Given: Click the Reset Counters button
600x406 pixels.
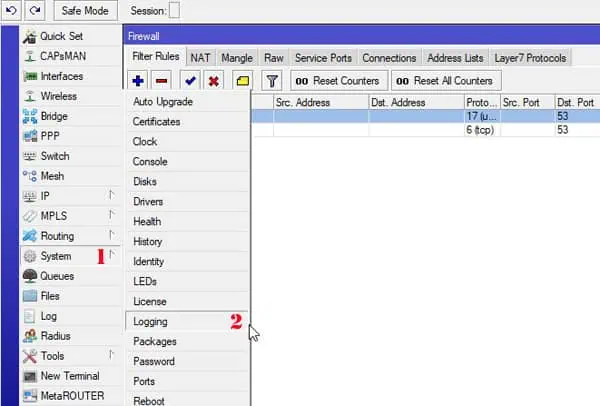Looking at the screenshot, I should click(339, 81).
